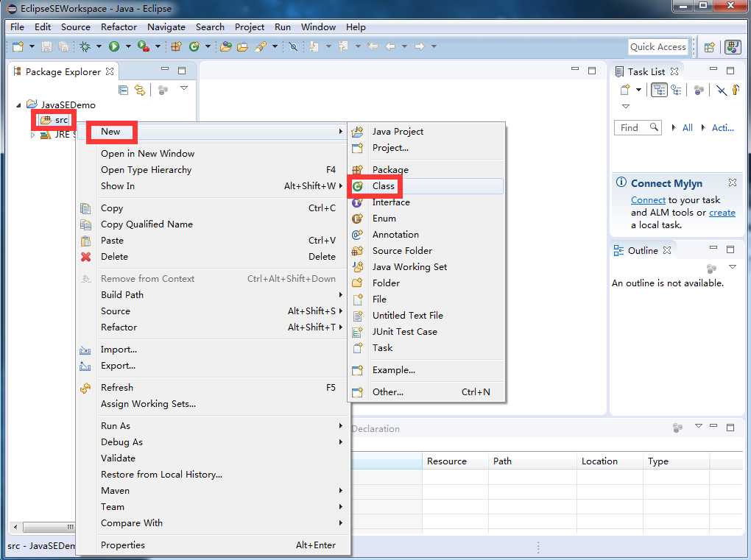Toggle Categorized view in Task List

[659, 90]
